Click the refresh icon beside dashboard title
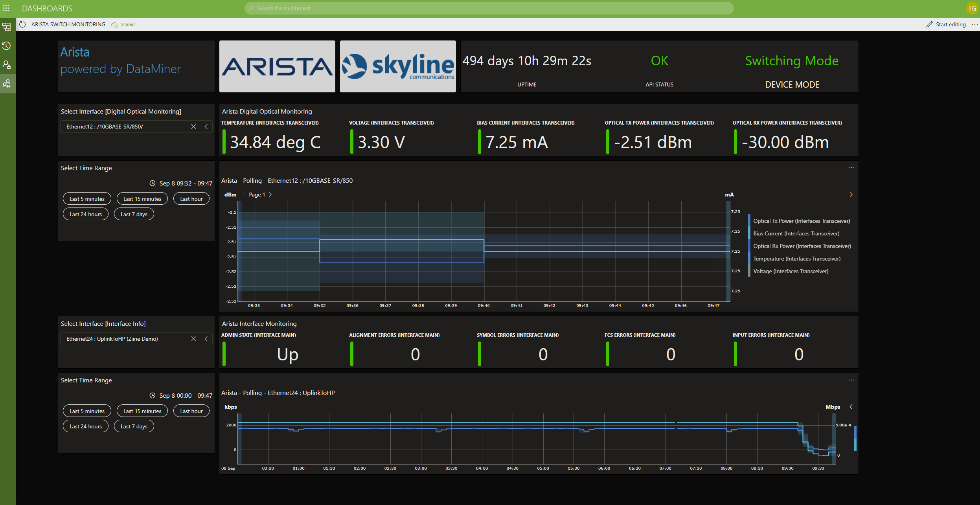 pyautogui.click(x=23, y=24)
